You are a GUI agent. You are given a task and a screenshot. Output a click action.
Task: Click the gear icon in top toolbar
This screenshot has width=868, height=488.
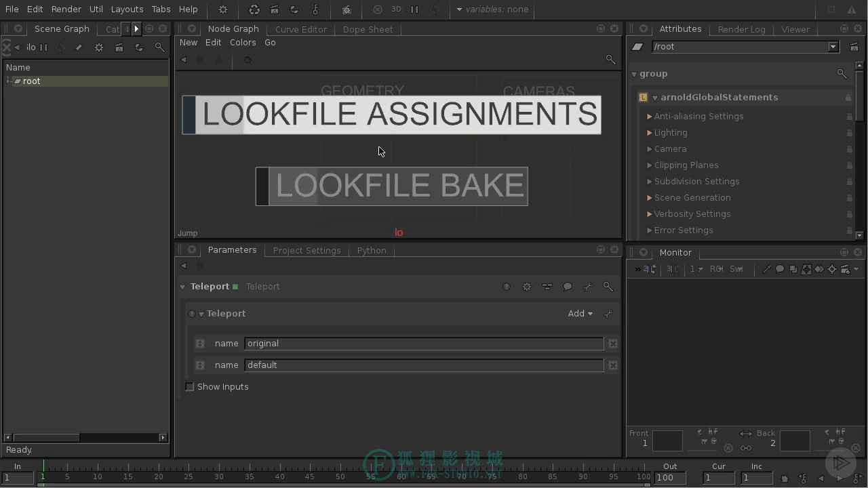223,9
